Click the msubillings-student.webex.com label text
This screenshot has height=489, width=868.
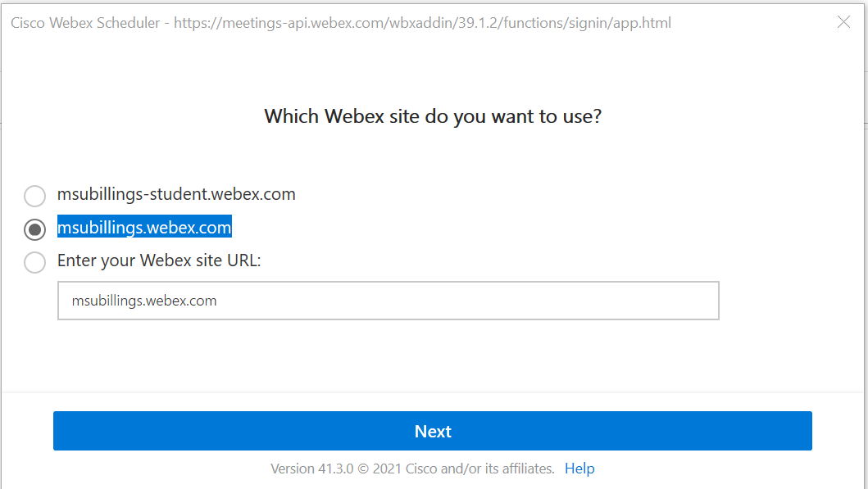pyautogui.click(x=176, y=195)
